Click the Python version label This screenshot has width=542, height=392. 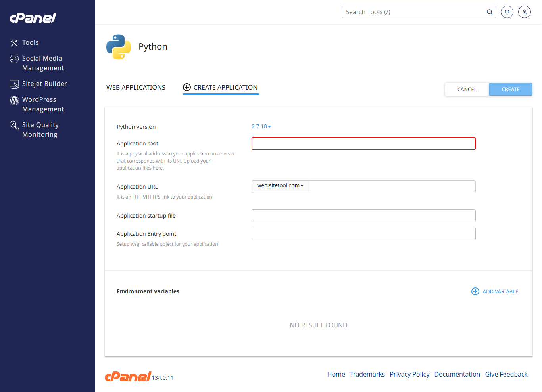(x=136, y=127)
